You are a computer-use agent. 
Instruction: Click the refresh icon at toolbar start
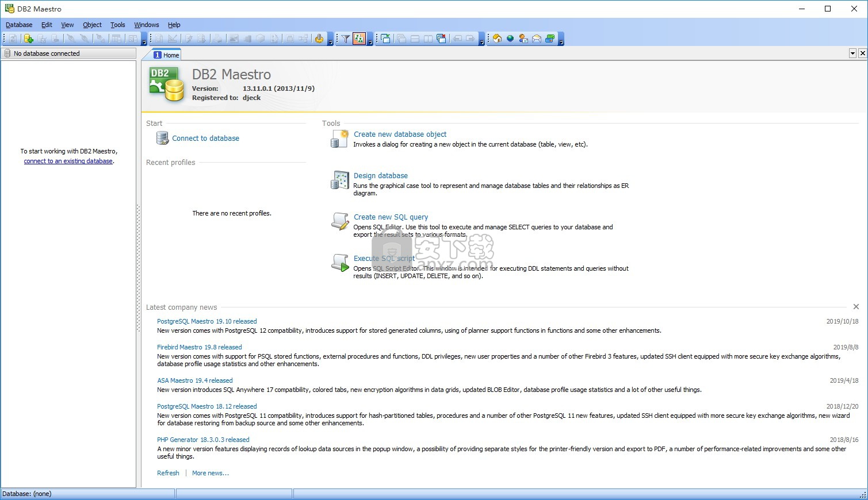(x=13, y=39)
